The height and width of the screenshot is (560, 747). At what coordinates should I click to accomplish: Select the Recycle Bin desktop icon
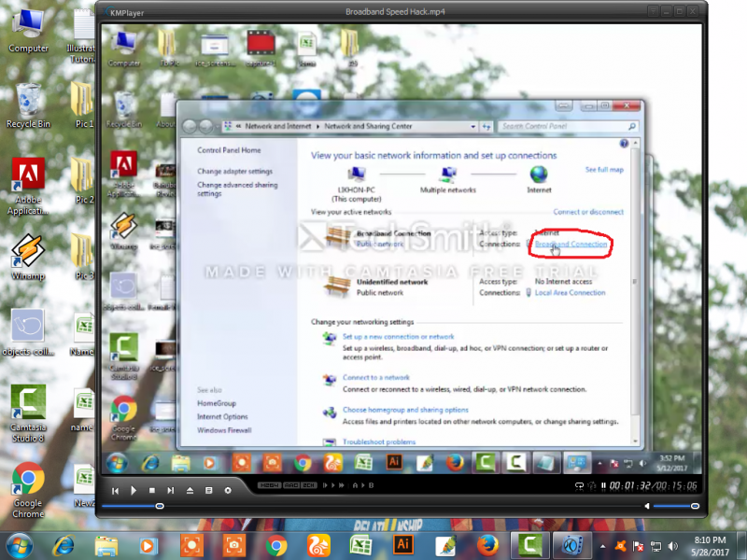28,105
